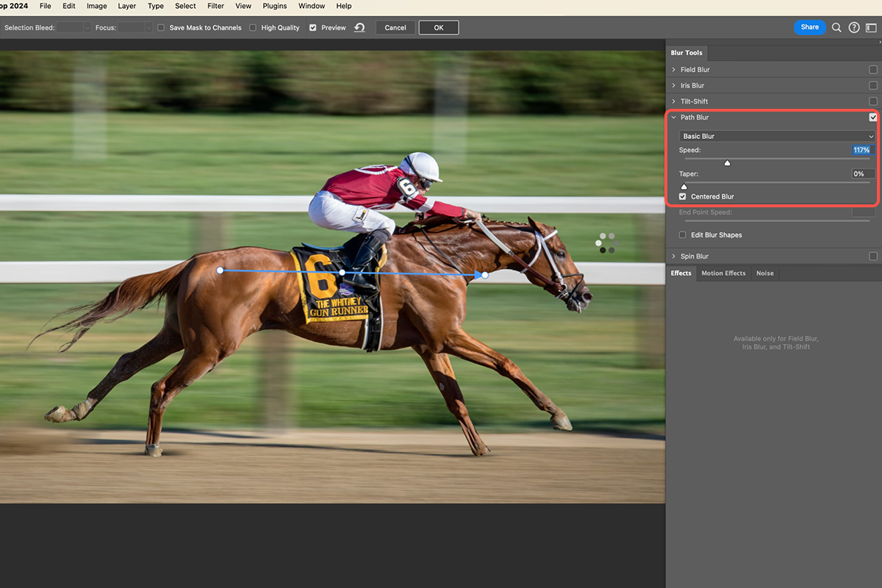This screenshot has height=588, width=882.
Task: Open the Filter menu
Action: click(215, 6)
